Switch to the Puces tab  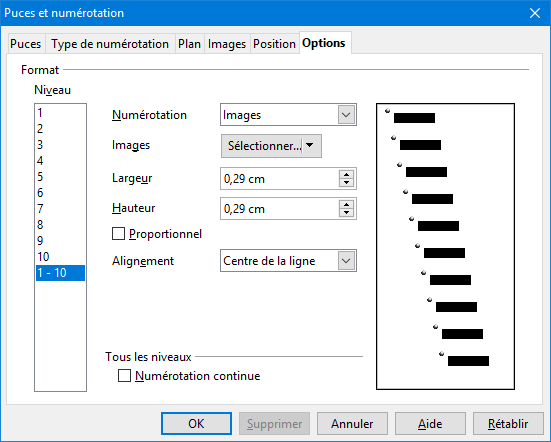[x=26, y=44]
